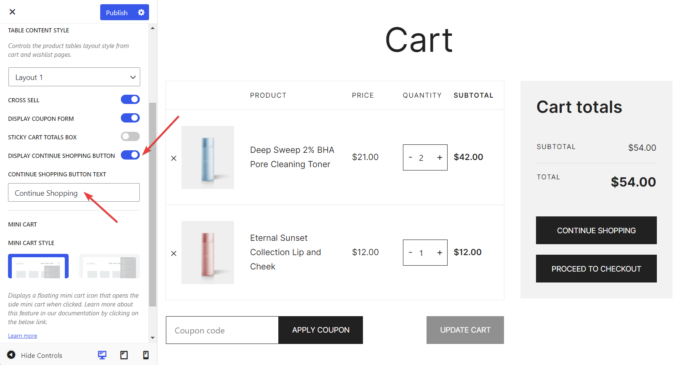
Task: Click Proceed to Checkout button
Action: pos(596,269)
